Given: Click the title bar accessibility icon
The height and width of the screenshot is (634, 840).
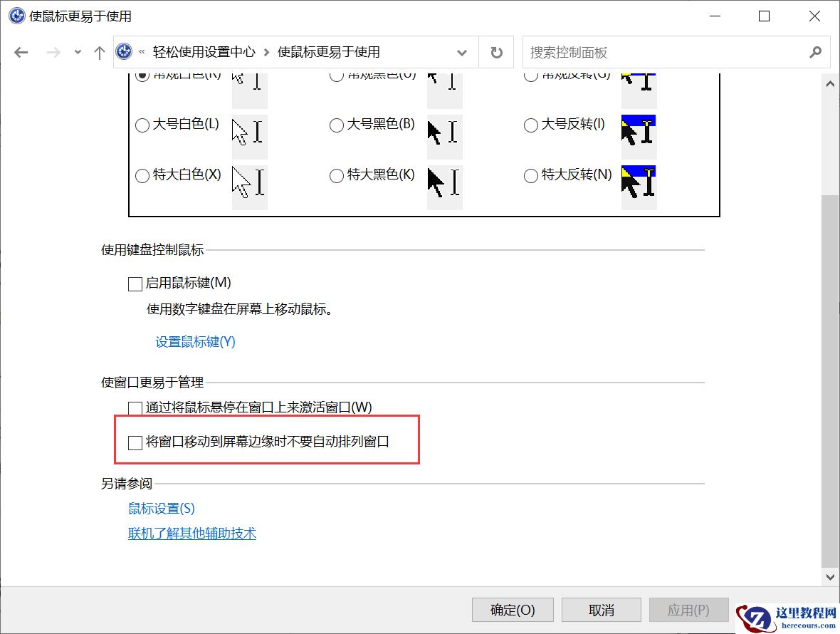Looking at the screenshot, I should (x=16, y=16).
